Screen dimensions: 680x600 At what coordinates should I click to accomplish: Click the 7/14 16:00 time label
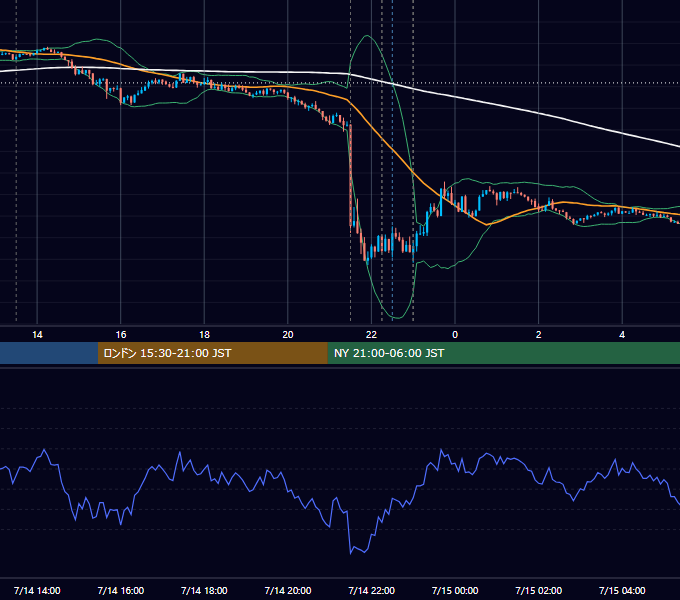[121, 590]
